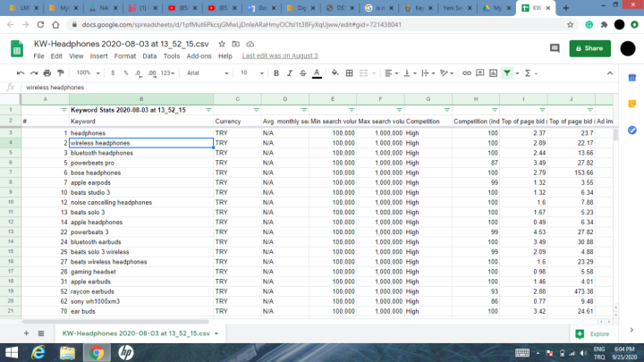Star the spreadsheet document
644x362 pixels.
(222, 44)
